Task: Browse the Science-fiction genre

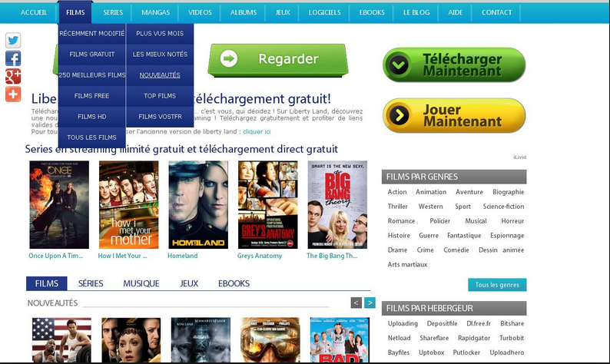Action: point(503,207)
